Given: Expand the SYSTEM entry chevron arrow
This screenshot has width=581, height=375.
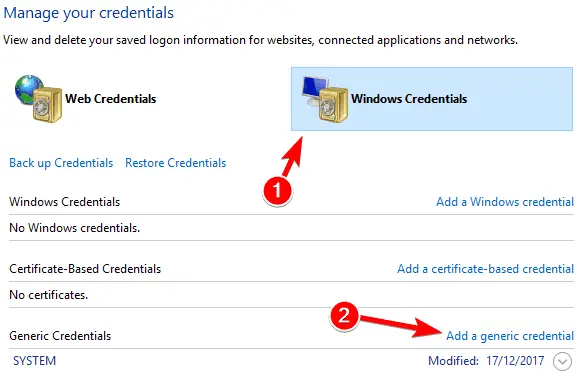Looking at the screenshot, I should [562, 361].
